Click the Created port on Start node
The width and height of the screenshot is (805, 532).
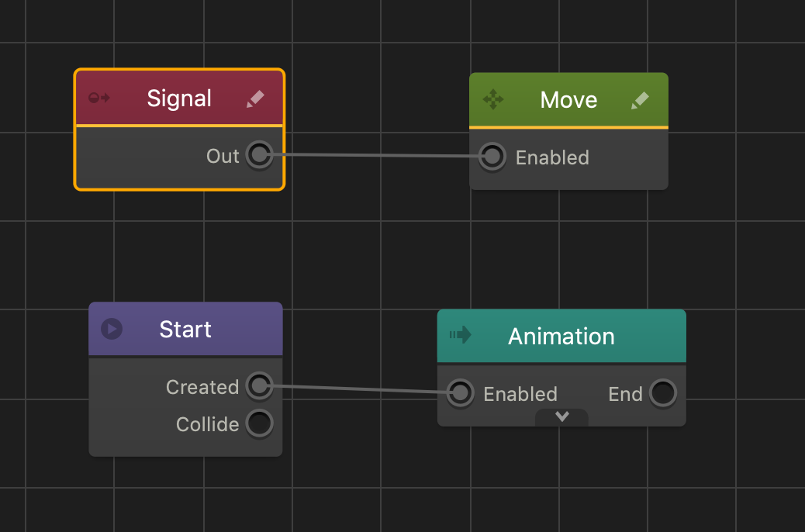(259, 385)
